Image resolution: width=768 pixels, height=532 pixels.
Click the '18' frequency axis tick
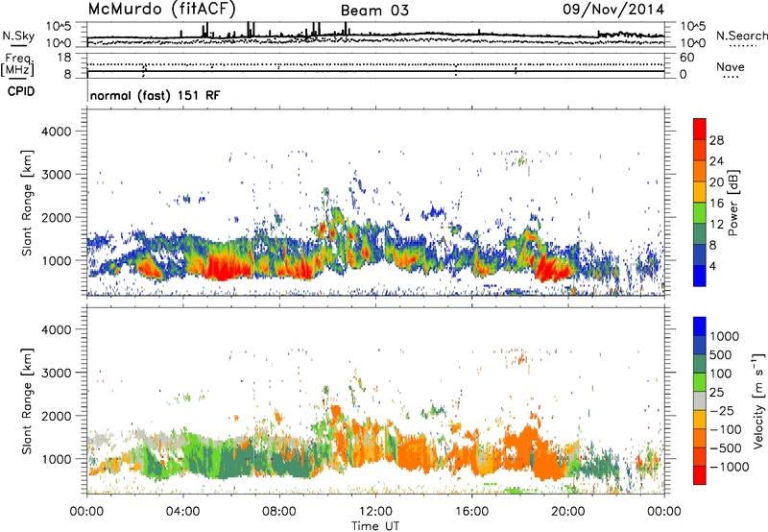(x=64, y=58)
